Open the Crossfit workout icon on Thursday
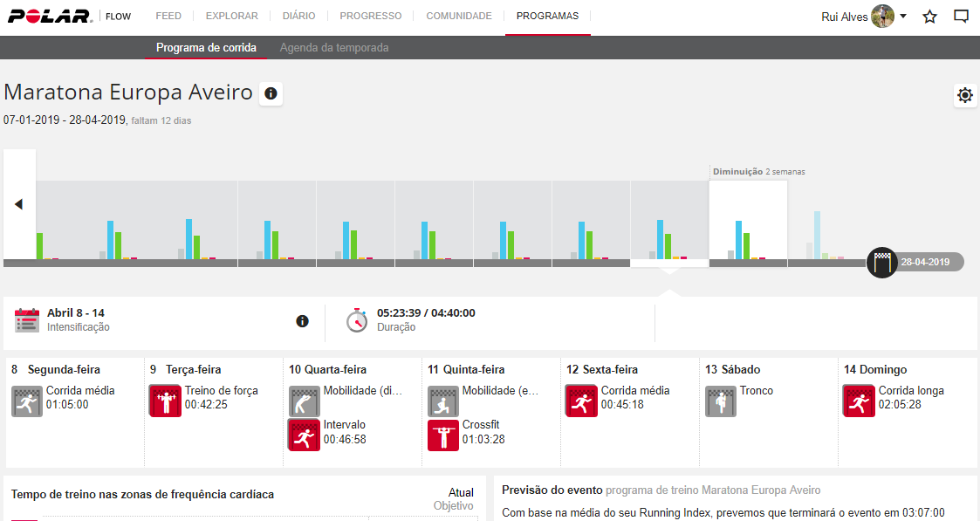The width and height of the screenshot is (980, 521). pyautogui.click(x=442, y=435)
